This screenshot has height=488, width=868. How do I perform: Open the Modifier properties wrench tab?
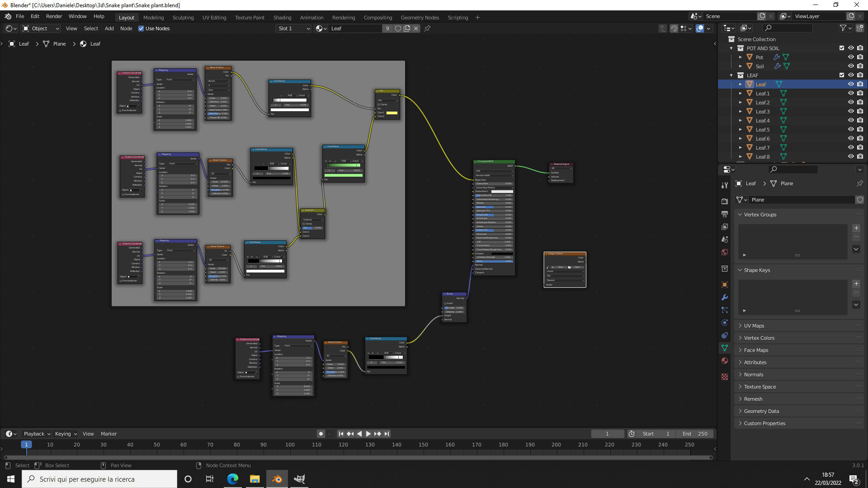(725, 297)
